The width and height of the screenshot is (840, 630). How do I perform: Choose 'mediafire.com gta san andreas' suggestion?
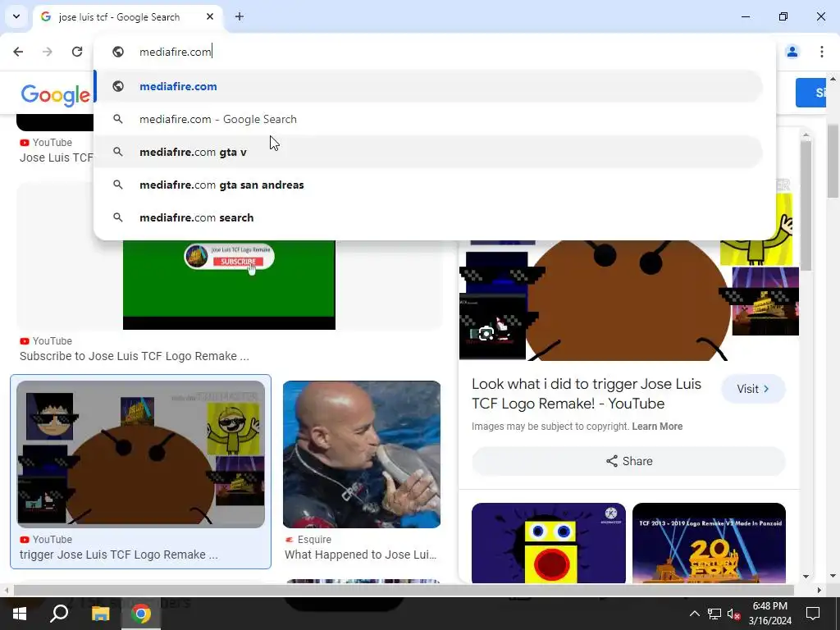coord(428,185)
